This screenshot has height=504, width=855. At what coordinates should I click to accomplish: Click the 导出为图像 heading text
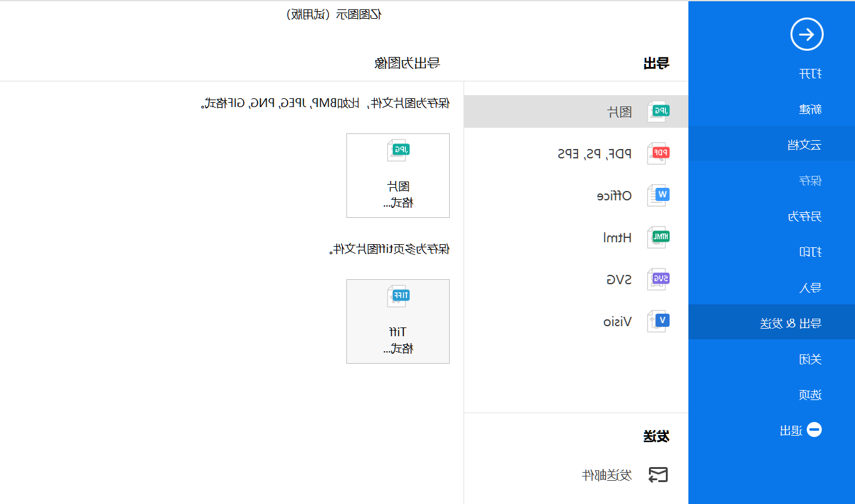(x=407, y=63)
